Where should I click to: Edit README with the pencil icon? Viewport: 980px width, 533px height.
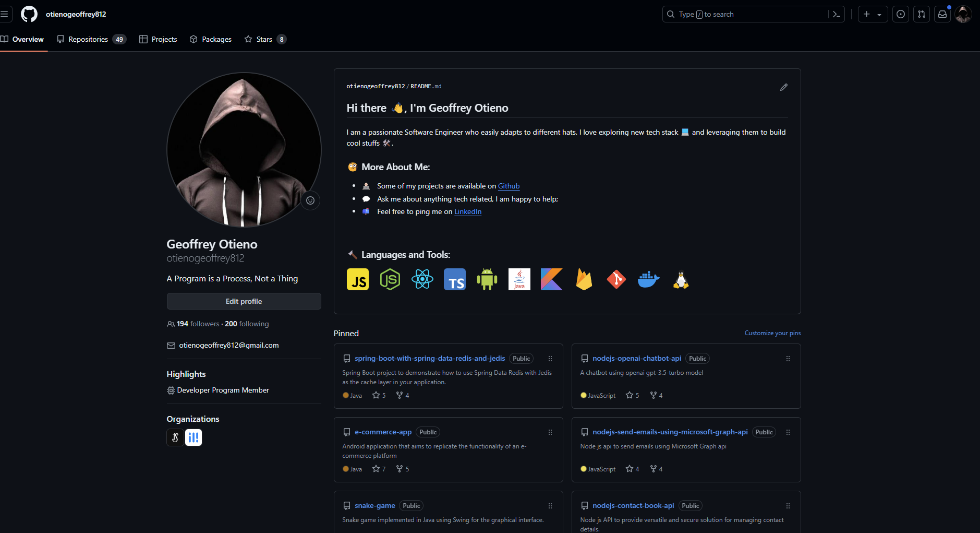click(783, 87)
